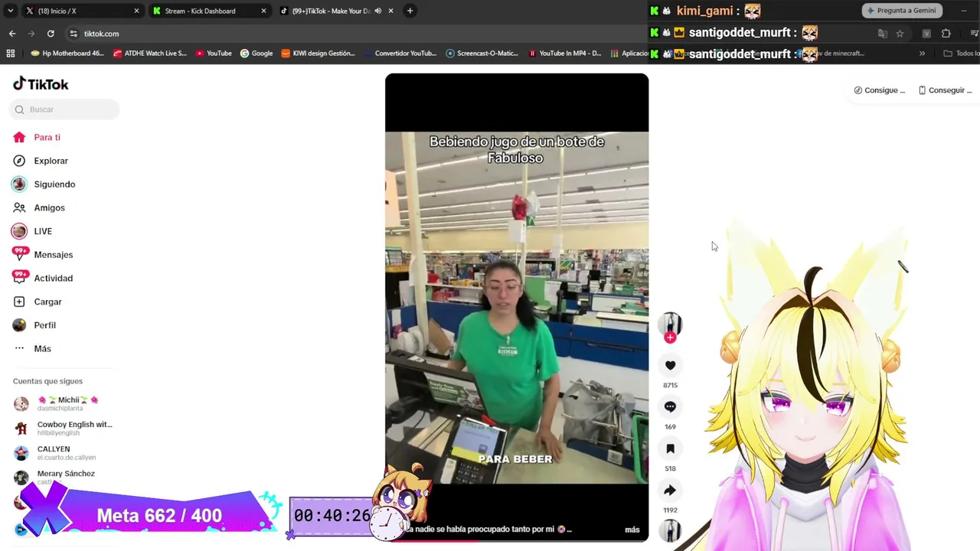View site information for tiktok.com

pos(73,34)
